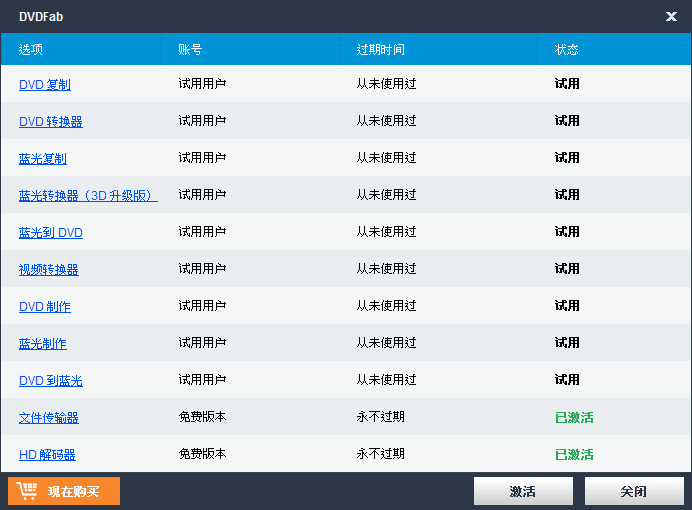This screenshot has width=692, height=510.
Task: Click the 蓝光到 DVD link
Action: coord(51,232)
